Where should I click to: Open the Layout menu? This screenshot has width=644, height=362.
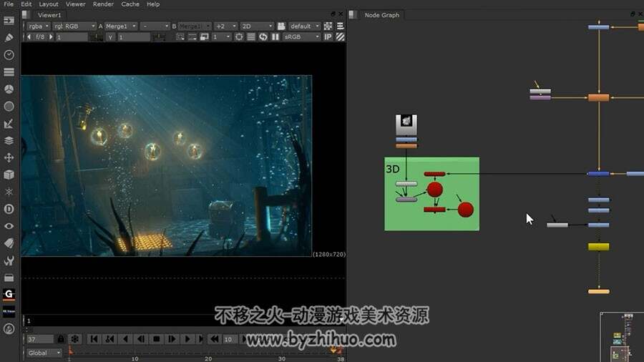(x=49, y=4)
